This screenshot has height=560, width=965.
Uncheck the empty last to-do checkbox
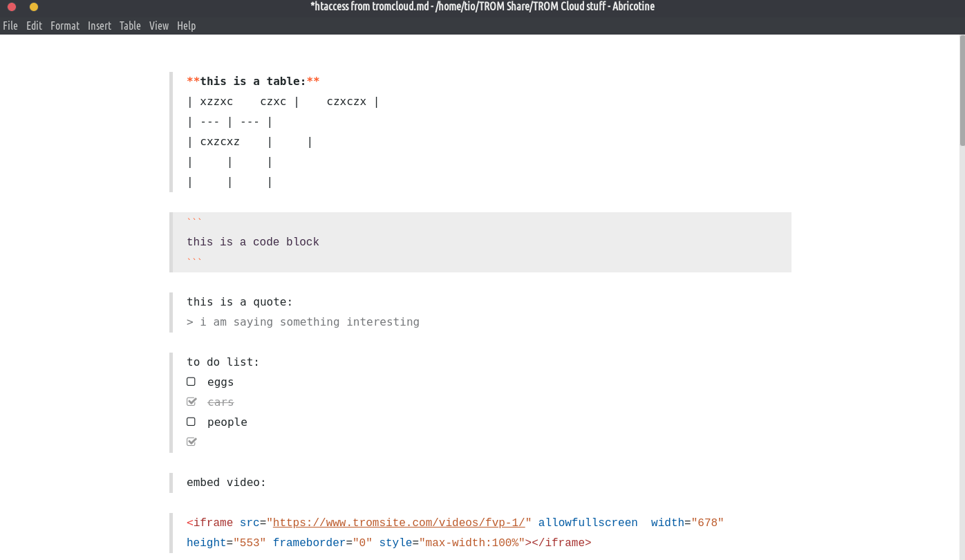tap(191, 442)
